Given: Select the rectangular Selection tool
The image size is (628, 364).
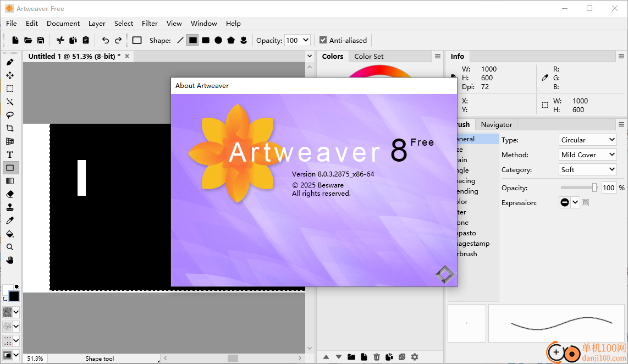Looking at the screenshot, I should tap(10, 89).
